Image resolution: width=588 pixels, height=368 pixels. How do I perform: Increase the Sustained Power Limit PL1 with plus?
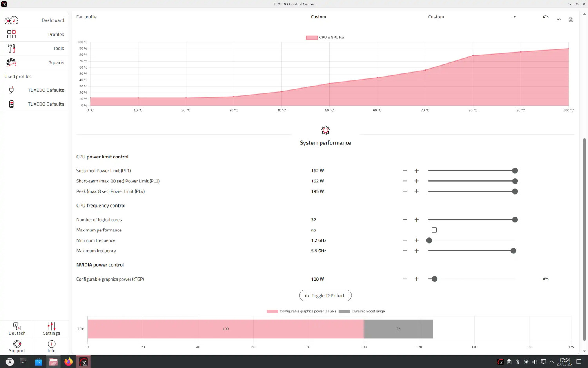coord(417,171)
